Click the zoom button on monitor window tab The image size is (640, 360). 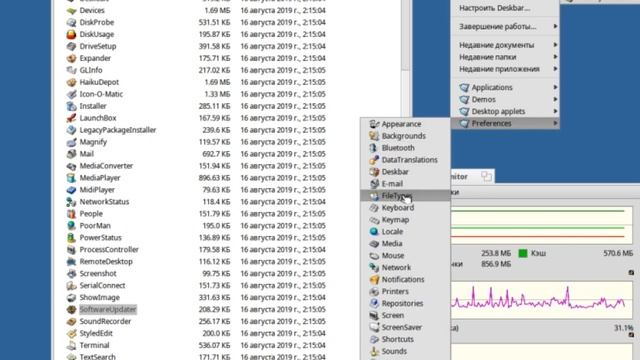(x=486, y=176)
